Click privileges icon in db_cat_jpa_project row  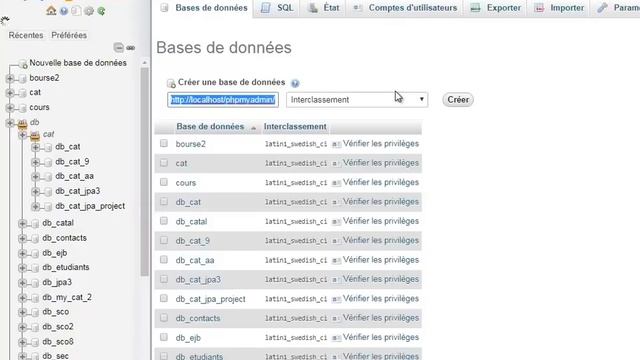(x=336, y=299)
